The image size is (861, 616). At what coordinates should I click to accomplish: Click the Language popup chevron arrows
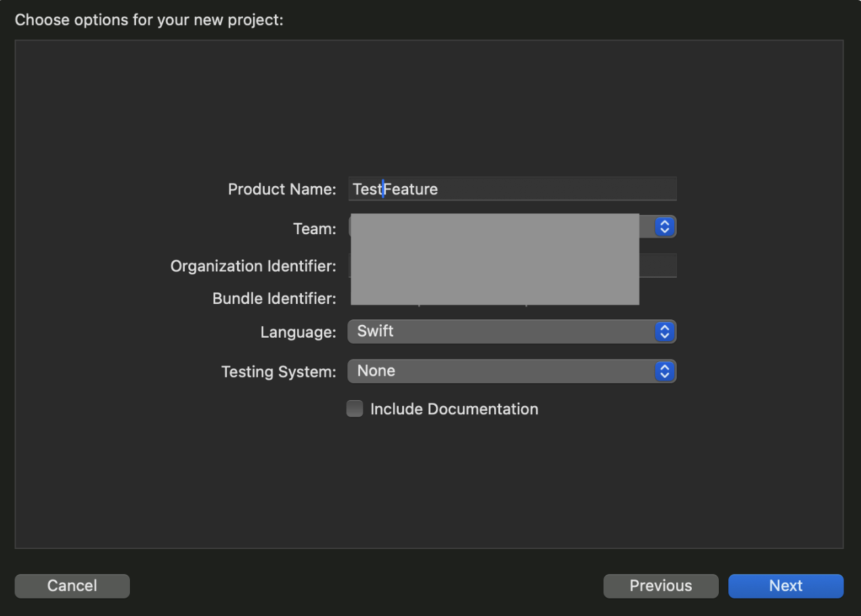tap(665, 332)
